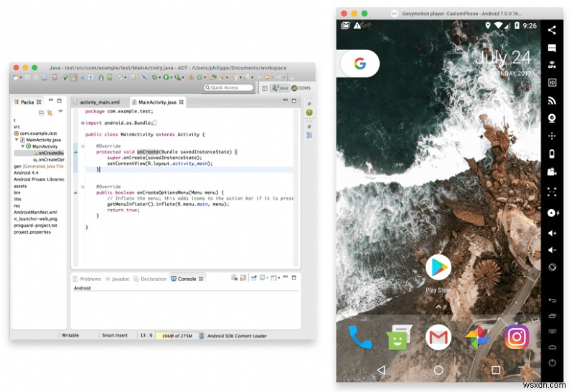Open the Gmail app in Android dock
The height and width of the screenshot is (392, 574).
(x=438, y=337)
